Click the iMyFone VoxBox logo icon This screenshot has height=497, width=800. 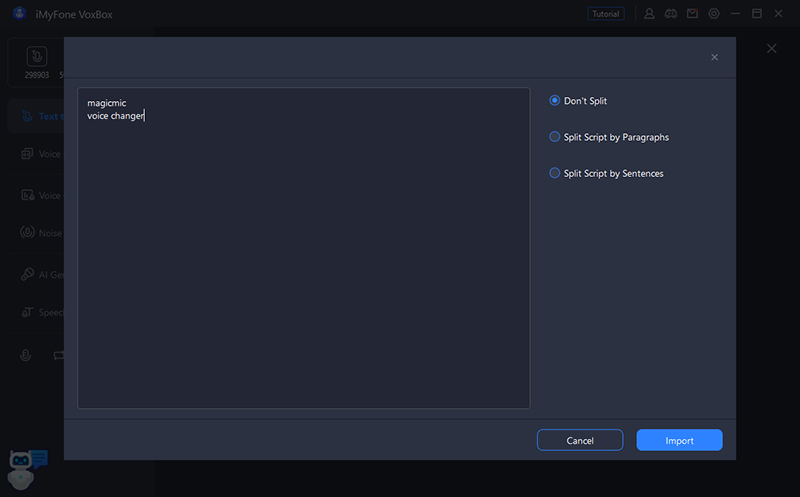pos(19,14)
